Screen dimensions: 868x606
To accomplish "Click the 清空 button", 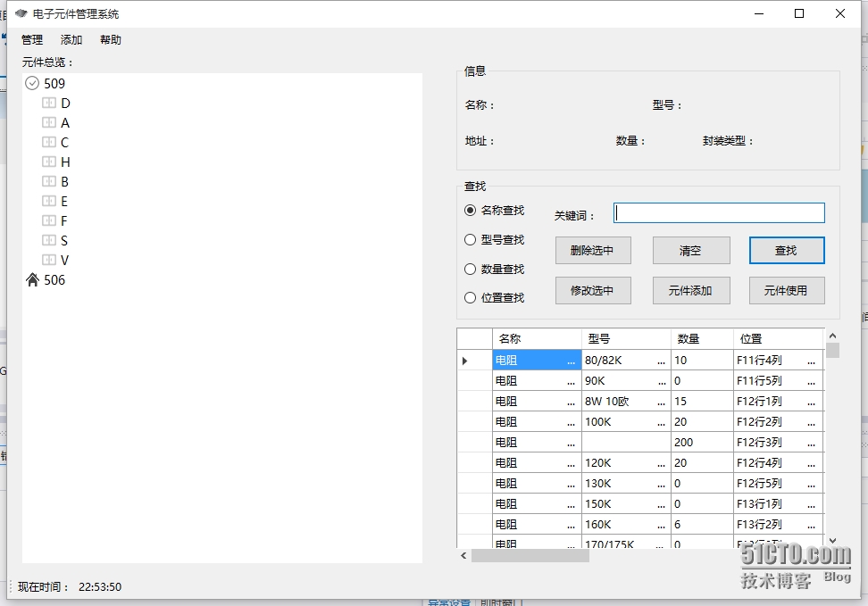I will point(691,251).
